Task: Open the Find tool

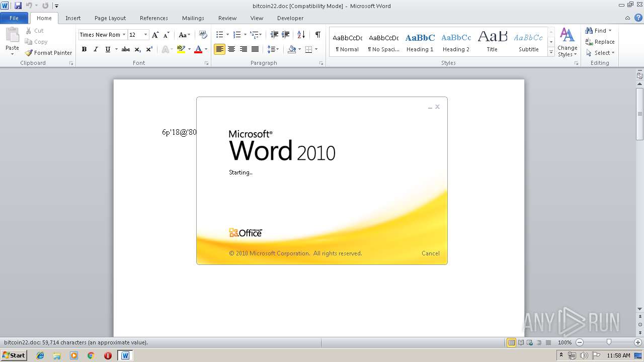Action: pos(596,31)
